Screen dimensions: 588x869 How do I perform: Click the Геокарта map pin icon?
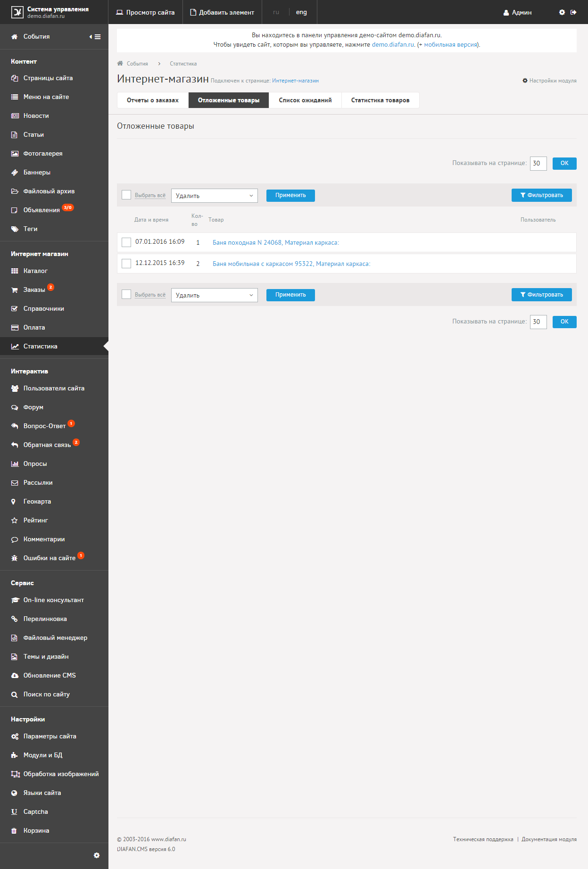point(13,502)
